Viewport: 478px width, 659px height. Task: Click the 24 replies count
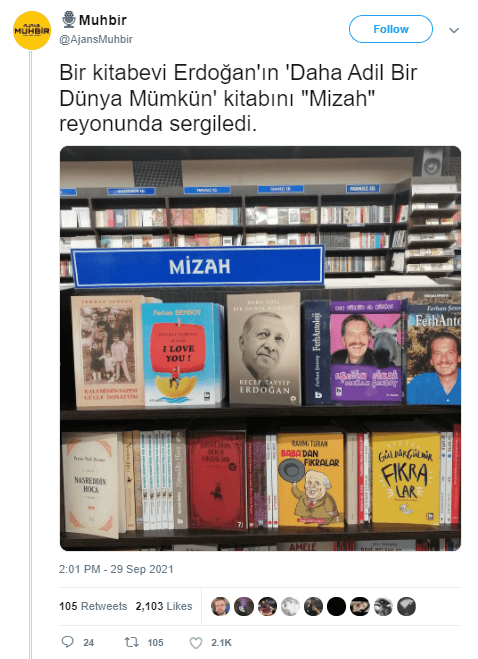pyautogui.click(x=88, y=642)
